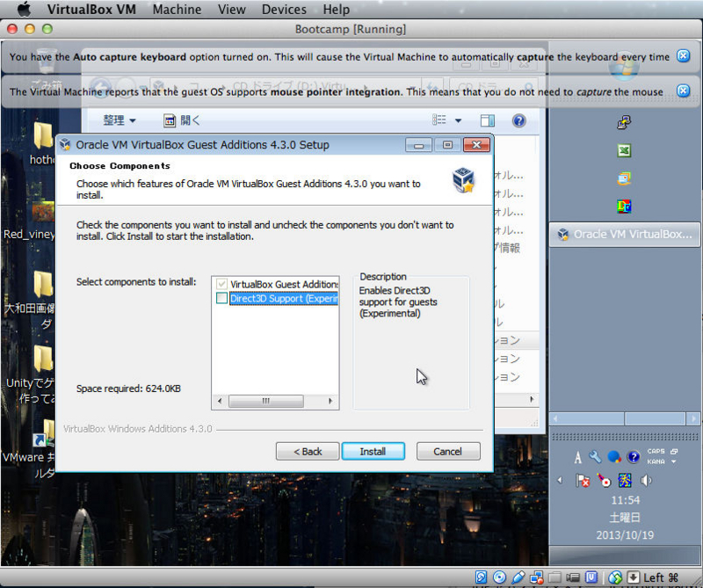703x588 pixels.
Task: Click the hard disk activity status icon
Action: point(482,577)
